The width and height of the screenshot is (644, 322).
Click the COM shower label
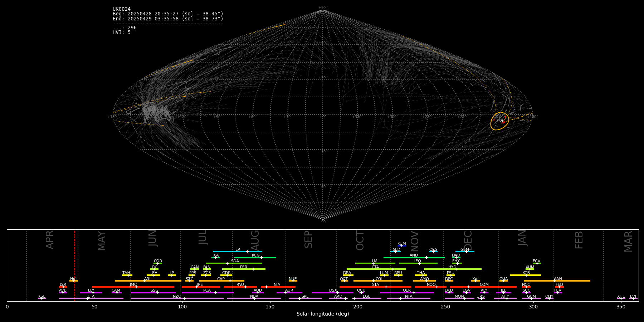(484, 285)
